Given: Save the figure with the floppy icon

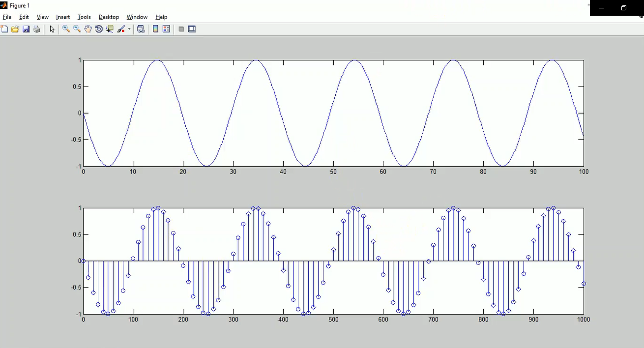Looking at the screenshot, I should pos(26,29).
